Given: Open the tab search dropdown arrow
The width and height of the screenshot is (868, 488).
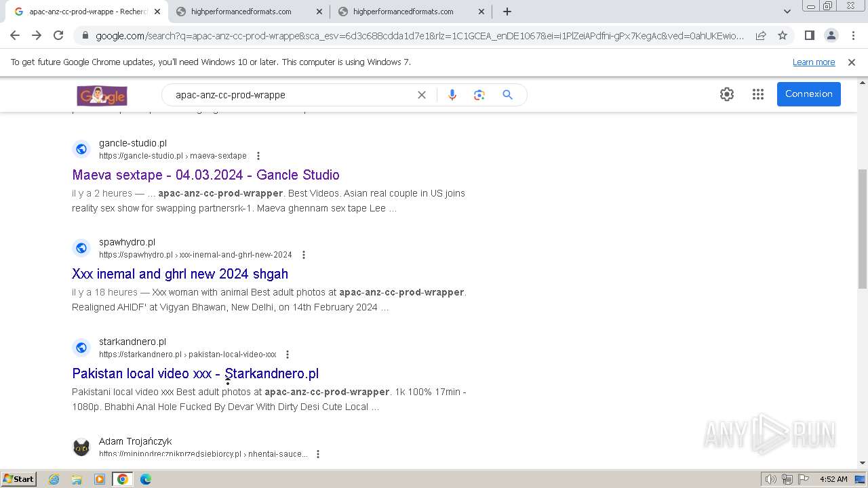Looking at the screenshot, I should point(787,12).
